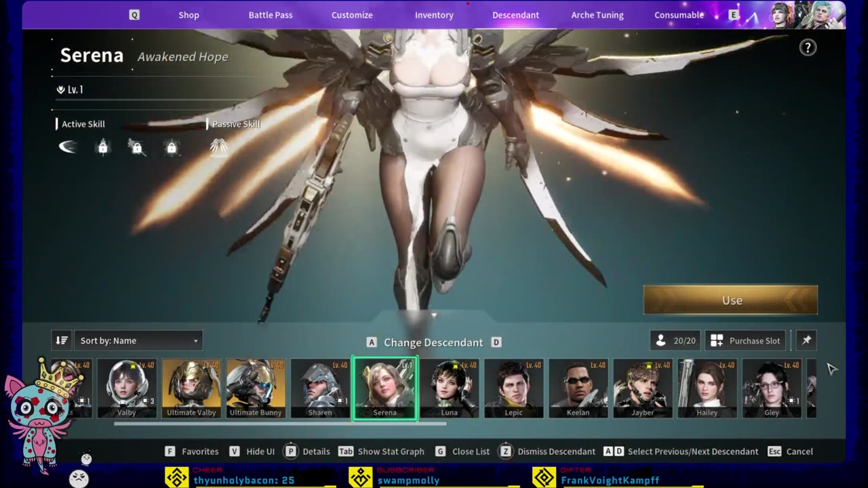
Task: Select the Serena portrait
Action: point(384,388)
